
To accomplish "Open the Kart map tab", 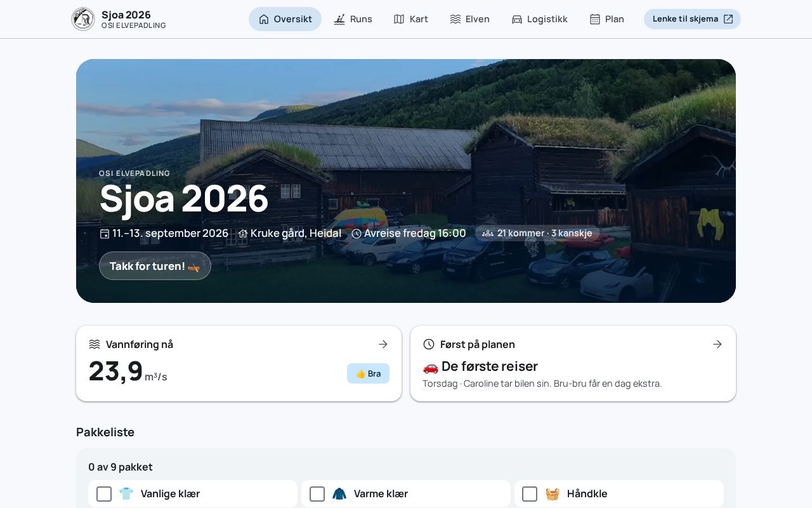I will (410, 19).
